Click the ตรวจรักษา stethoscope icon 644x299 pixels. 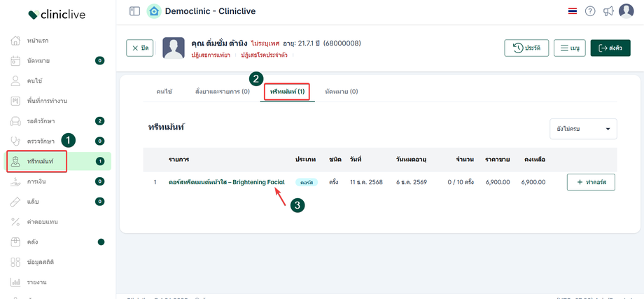click(x=15, y=141)
